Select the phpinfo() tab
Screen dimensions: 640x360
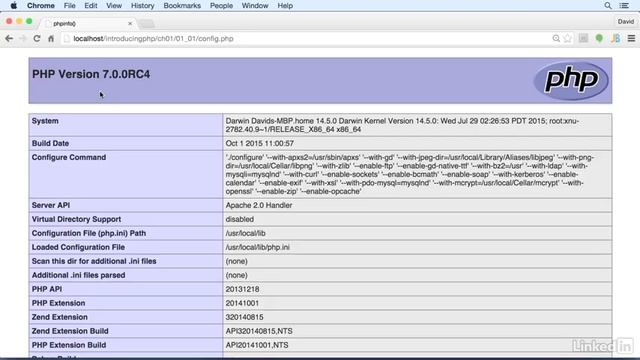coord(88,24)
